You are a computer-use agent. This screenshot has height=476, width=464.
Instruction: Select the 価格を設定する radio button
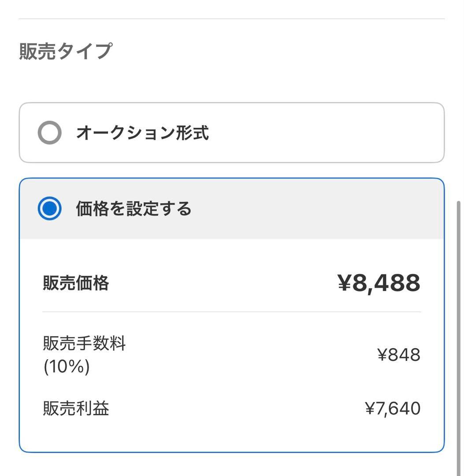click(x=49, y=208)
